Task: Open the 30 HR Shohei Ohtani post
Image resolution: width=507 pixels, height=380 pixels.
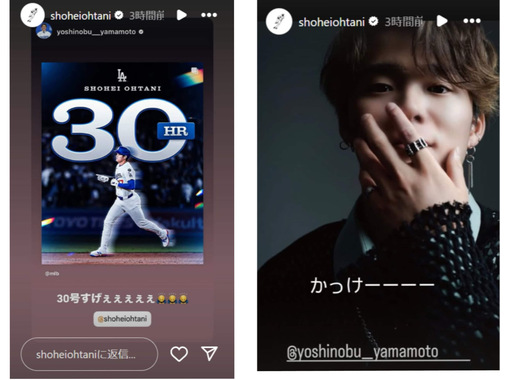Action: pos(122,163)
